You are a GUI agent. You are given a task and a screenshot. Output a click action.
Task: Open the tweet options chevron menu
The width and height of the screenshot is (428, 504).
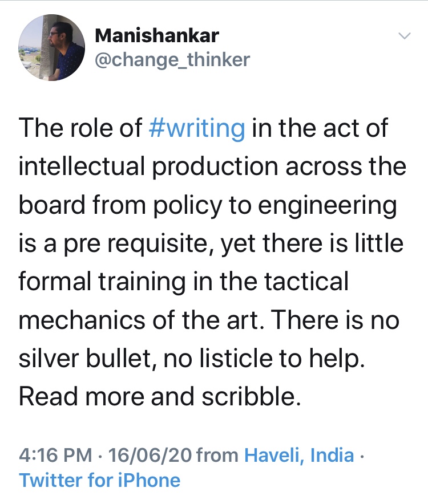404,36
